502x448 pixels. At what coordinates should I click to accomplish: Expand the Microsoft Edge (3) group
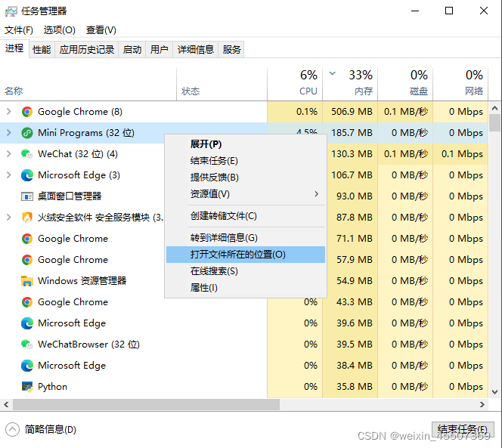pos(9,175)
